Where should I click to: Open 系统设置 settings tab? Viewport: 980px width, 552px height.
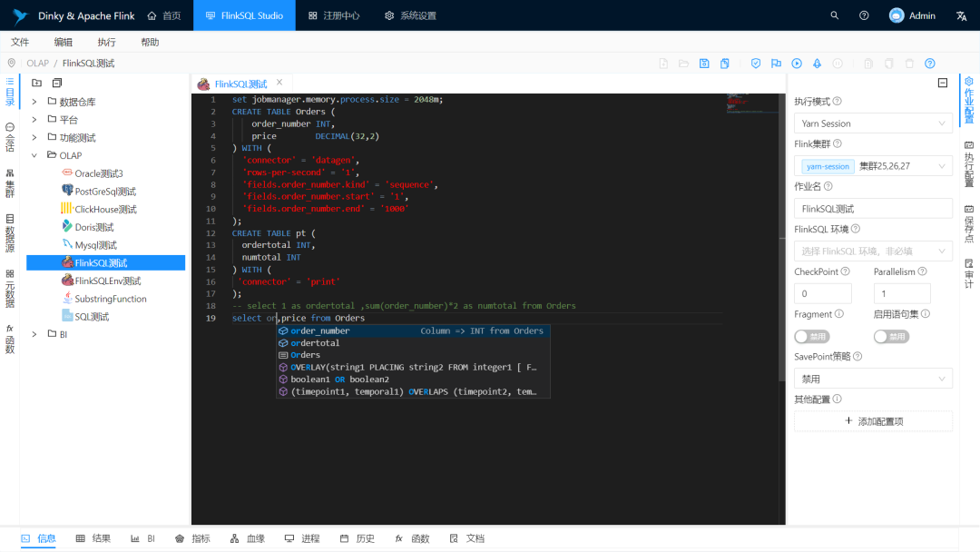(x=411, y=15)
